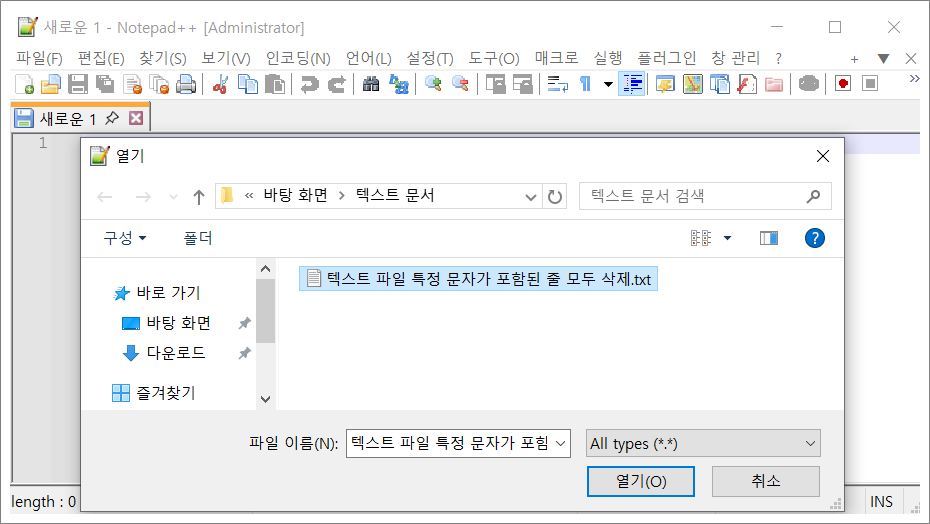Click the 열기(O) button
930x524 pixels.
[641, 481]
